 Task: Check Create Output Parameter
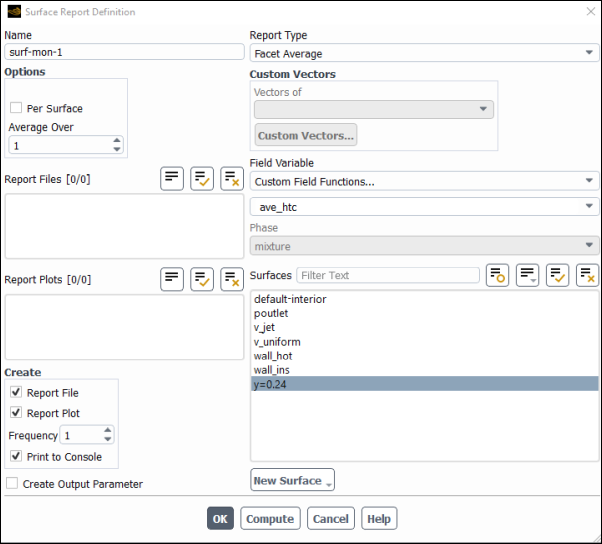12,483
